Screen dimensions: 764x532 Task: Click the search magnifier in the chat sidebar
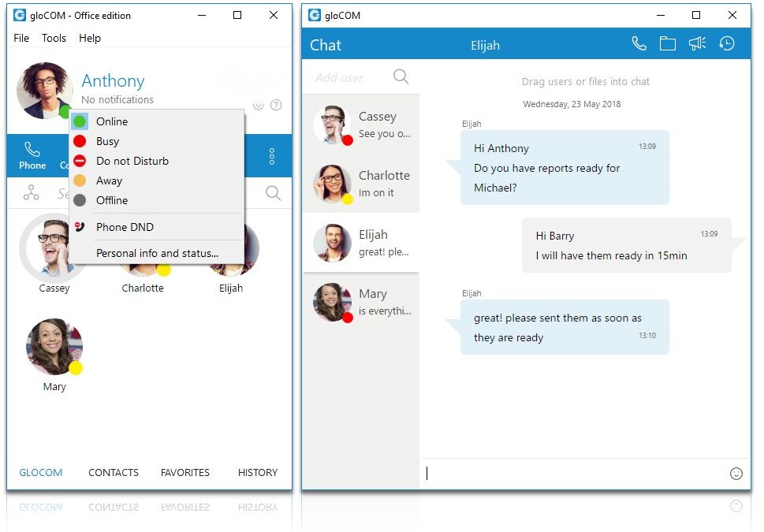click(401, 76)
